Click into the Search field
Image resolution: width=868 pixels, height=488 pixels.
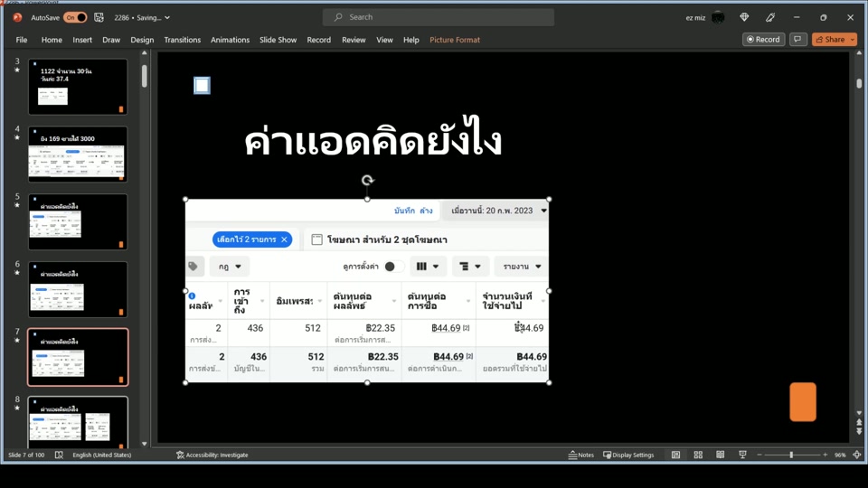click(x=439, y=17)
